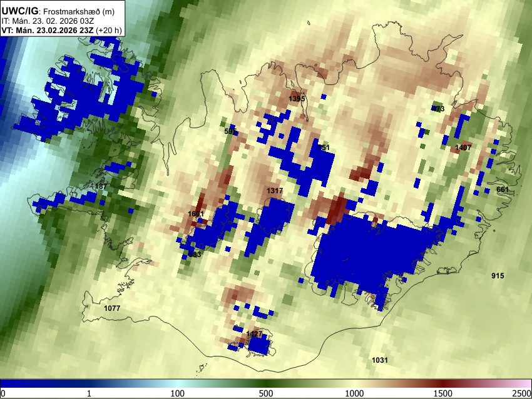Click the 500 label on colour scale
This screenshot has width=532, height=399.
click(266, 393)
